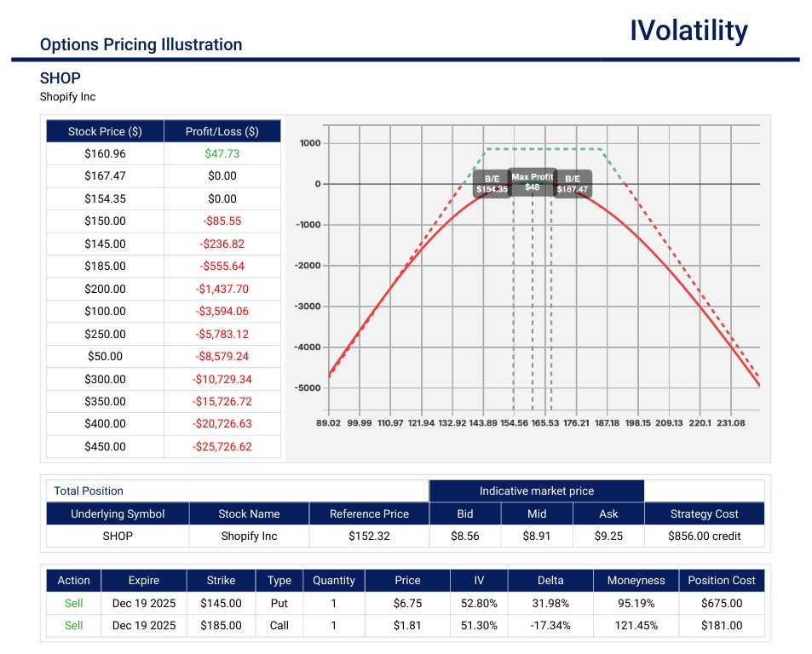
Task: Select the B/E $154.35 breakeven marker
Action: coord(492,184)
